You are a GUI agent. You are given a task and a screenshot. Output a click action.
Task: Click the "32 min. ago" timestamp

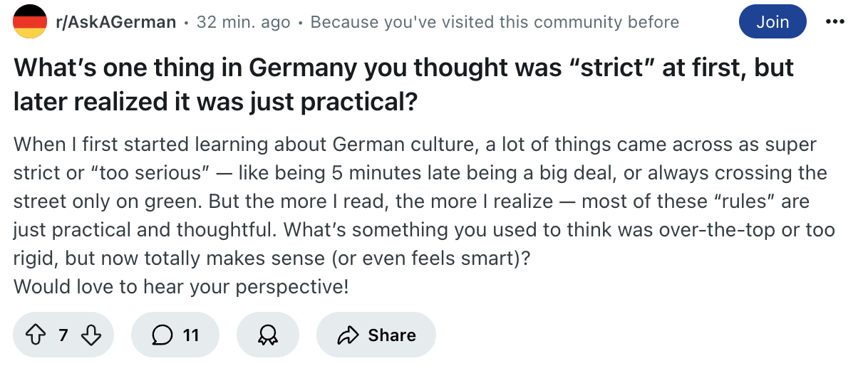click(x=243, y=22)
